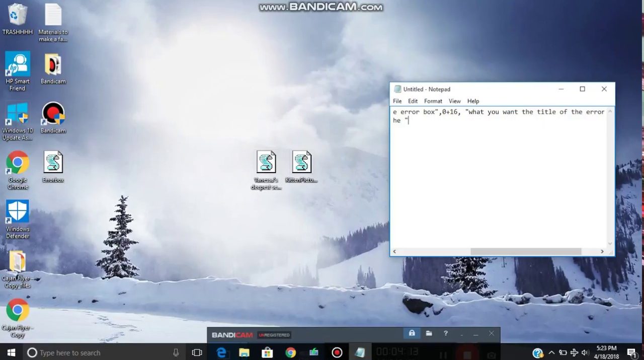Click the Windows Start button
The image size is (644, 360).
11,352
